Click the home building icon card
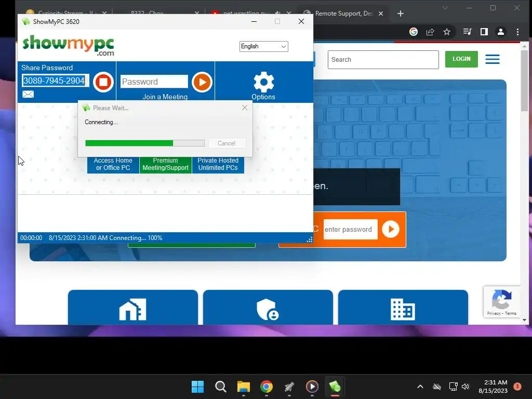This screenshot has width=532, height=399. 132,308
